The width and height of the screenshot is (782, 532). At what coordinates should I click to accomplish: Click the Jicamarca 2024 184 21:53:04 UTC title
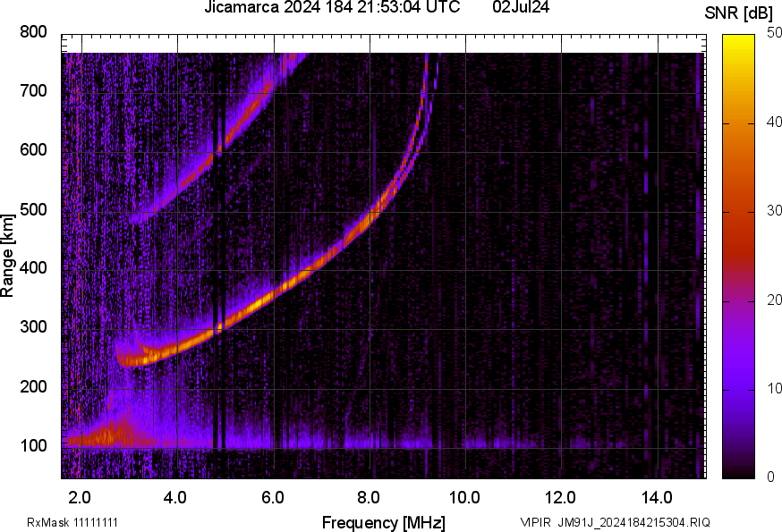pyautogui.click(x=332, y=7)
